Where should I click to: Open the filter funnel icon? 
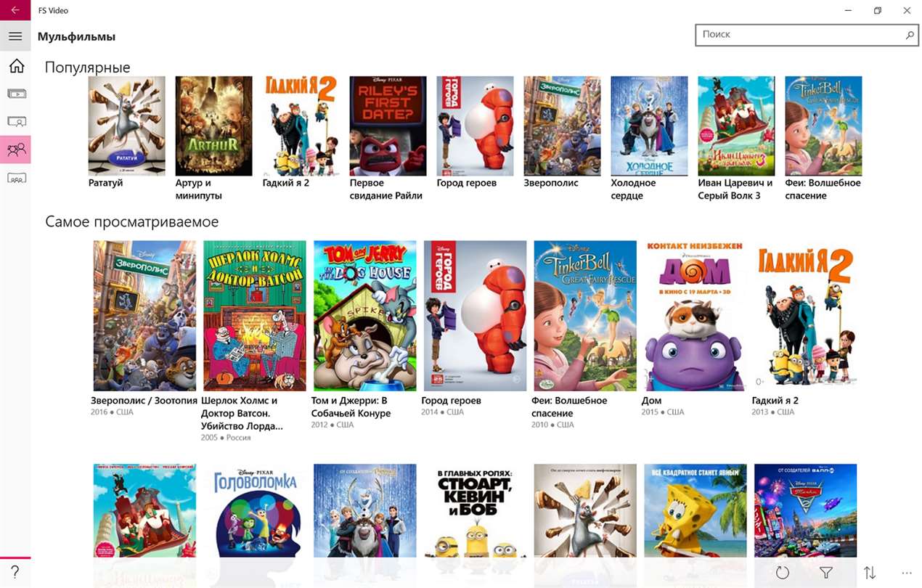pos(825,573)
